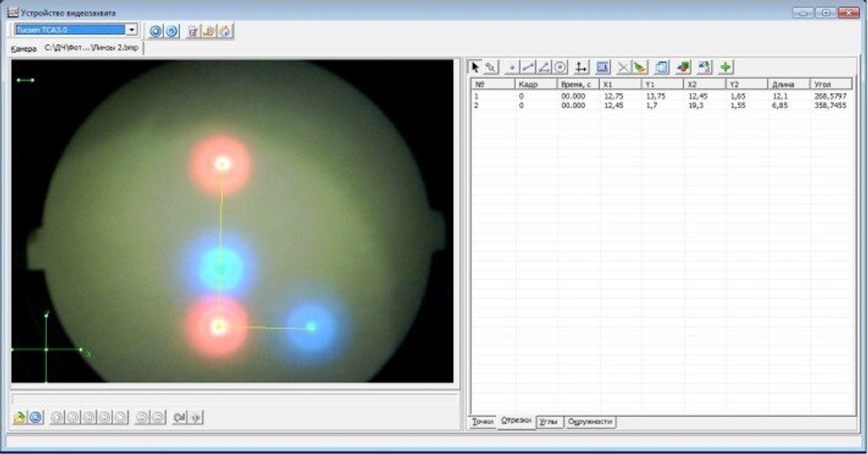Click the green plus add icon
868x454 pixels.
tap(725, 67)
